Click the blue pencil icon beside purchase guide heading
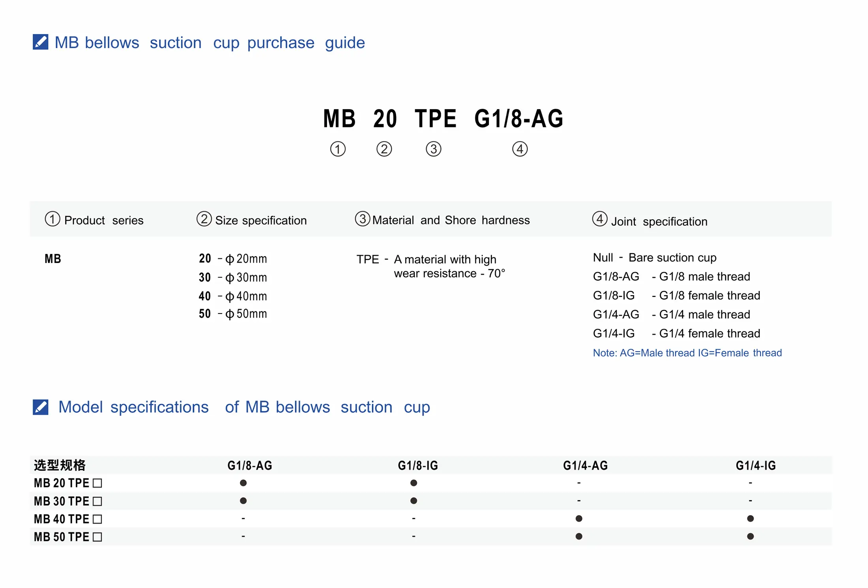The image size is (868, 588). pos(40,42)
